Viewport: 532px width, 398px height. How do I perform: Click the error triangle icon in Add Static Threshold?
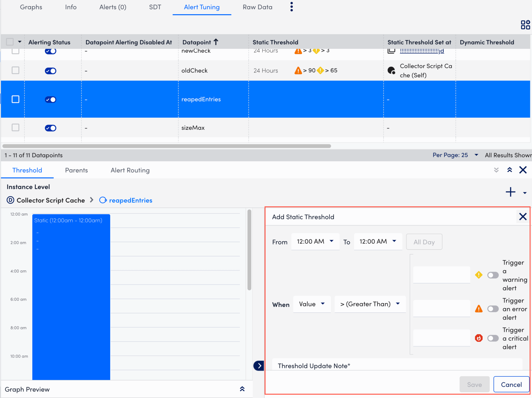[479, 309]
